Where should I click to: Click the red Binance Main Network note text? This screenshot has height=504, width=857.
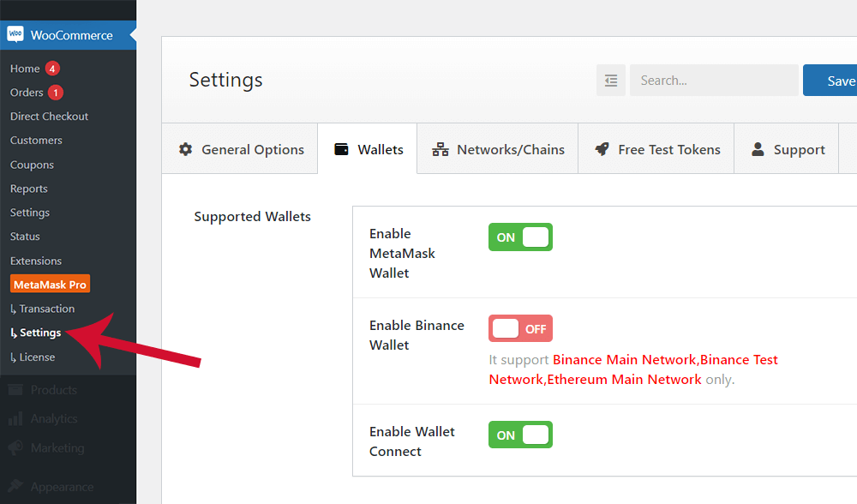click(633, 369)
